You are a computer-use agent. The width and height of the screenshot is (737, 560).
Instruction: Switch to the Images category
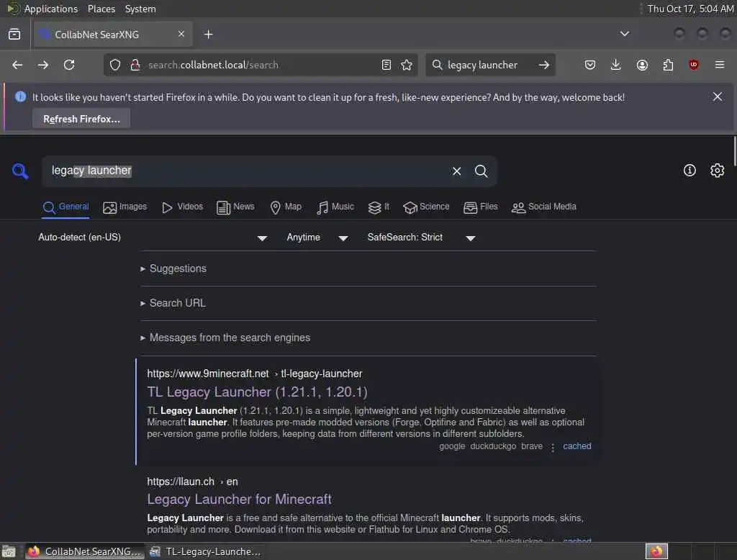point(125,207)
